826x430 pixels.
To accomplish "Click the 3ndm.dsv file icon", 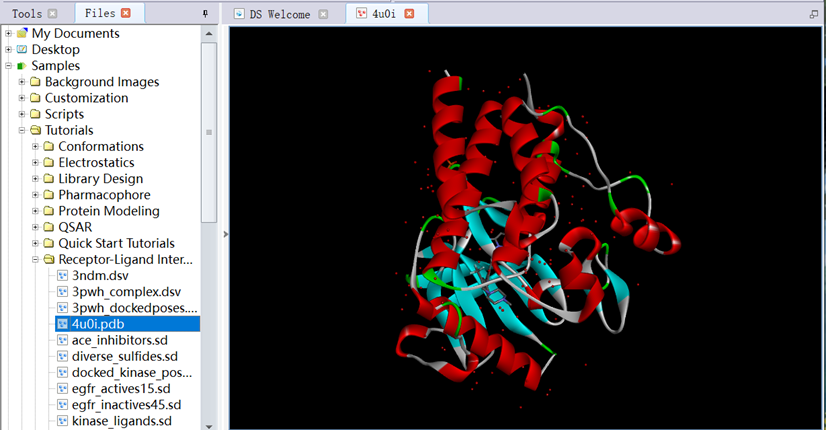I will pos(62,276).
